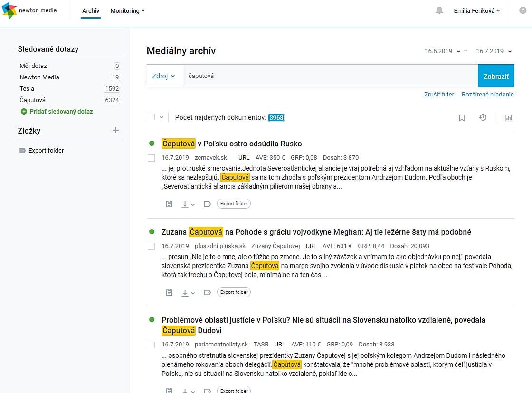Click the Rozšírené hľadanie link

[x=487, y=95]
